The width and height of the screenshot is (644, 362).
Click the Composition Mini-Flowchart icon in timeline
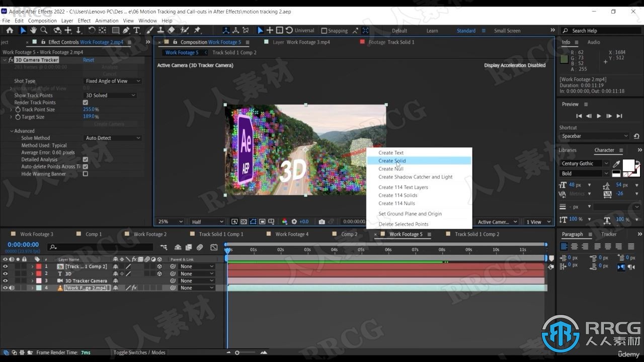tap(164, 247)
